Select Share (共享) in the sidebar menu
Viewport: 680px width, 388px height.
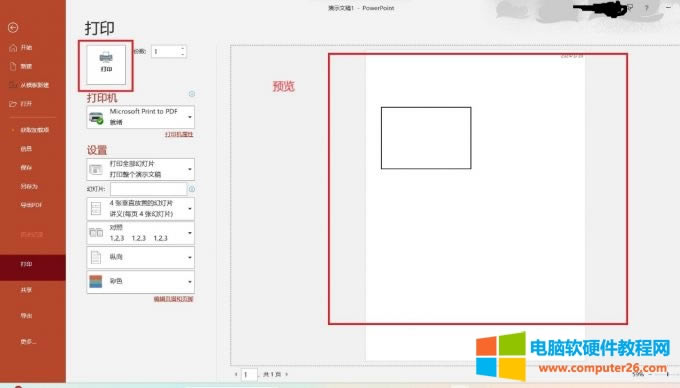click(x=26, y=290)
